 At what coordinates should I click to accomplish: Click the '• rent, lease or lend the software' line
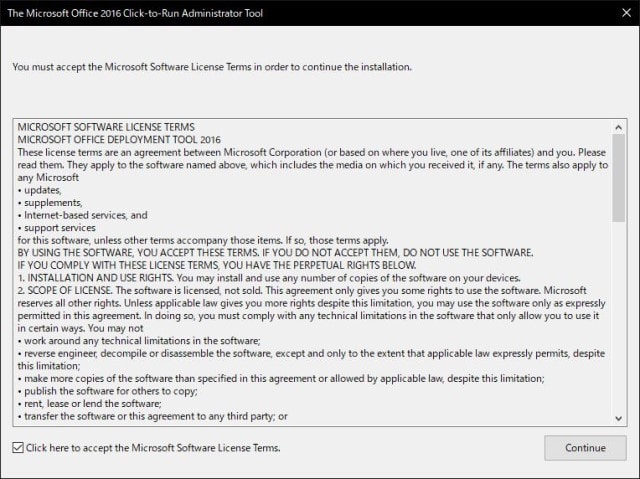(89, 404)
